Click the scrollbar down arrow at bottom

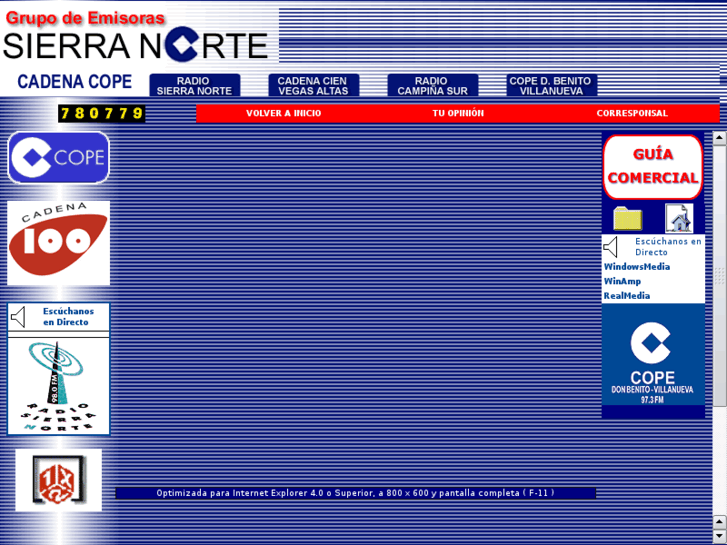719,536
